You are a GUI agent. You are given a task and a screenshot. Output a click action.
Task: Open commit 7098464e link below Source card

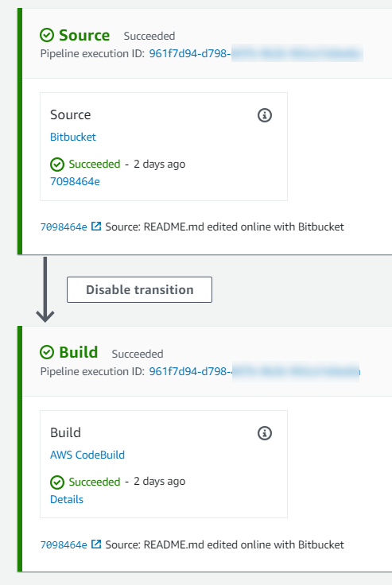tap(64, 227)
